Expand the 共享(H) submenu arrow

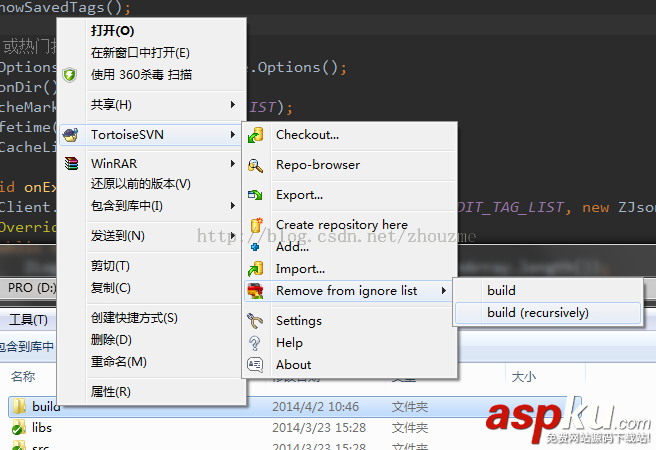tap(233, 105)
